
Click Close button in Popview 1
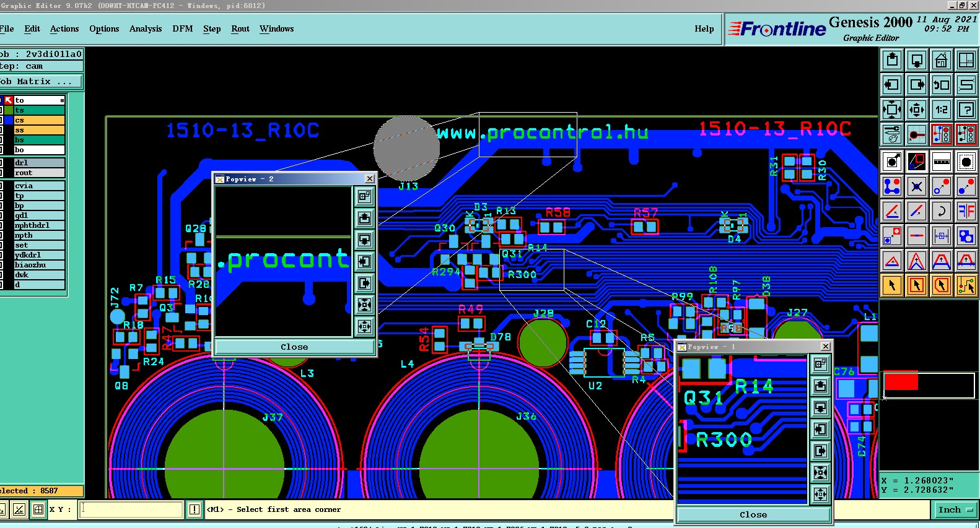tap(753, 515)
